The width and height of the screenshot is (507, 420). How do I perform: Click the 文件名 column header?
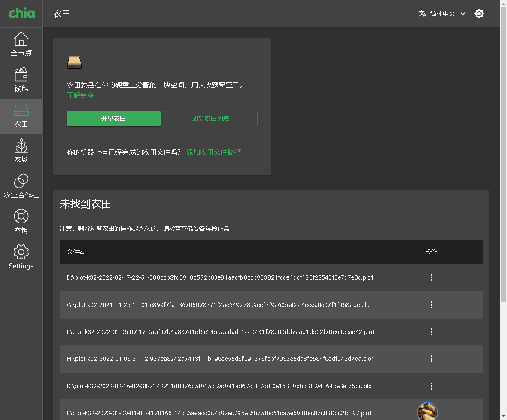pyautogui.click(x=75, y=252)
